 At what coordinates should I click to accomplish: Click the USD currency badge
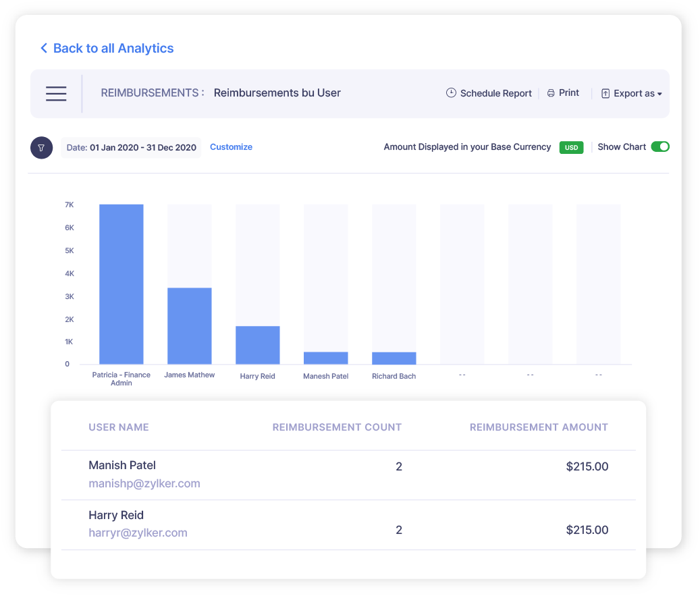(571, 147)
